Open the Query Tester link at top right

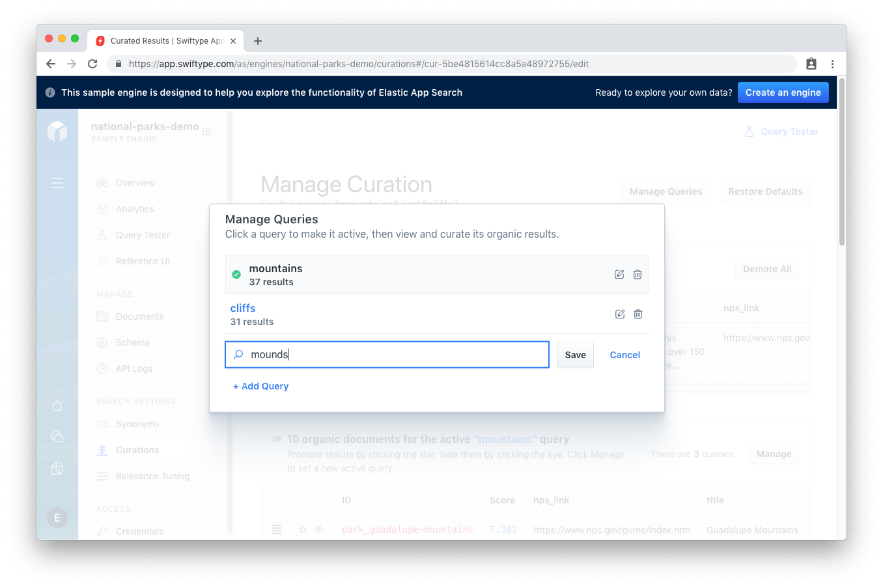coord(781,132)
